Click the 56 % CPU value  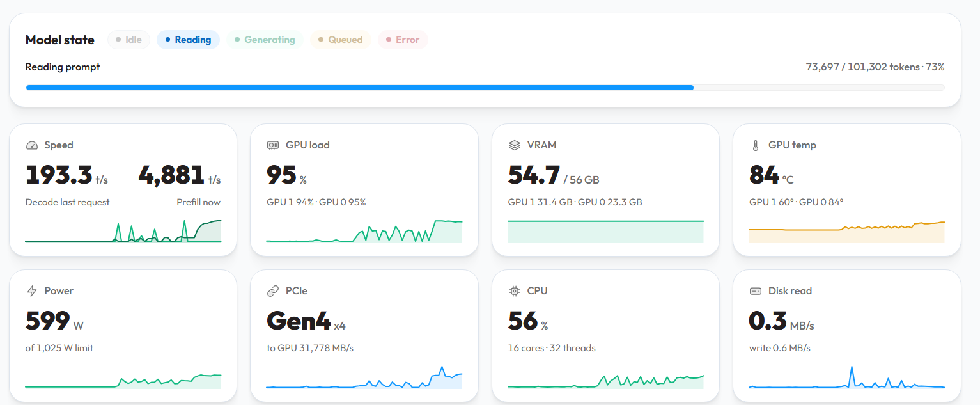point(528,321)
